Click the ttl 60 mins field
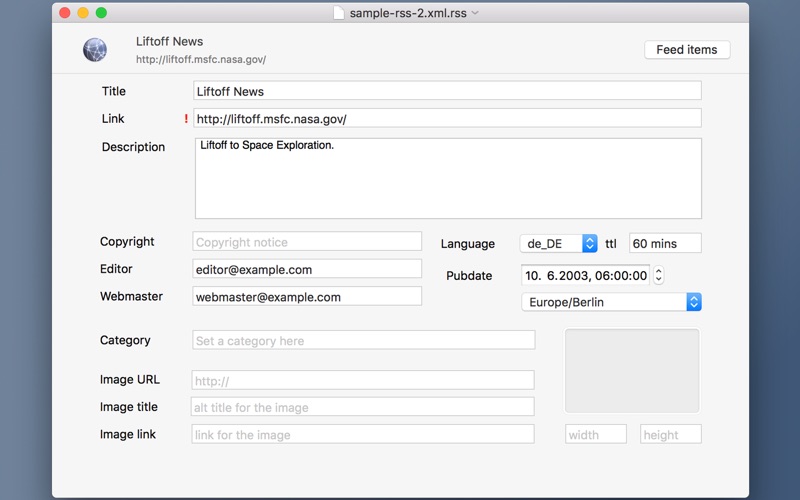This screenshot has width=800, height=500. [665, 243]
